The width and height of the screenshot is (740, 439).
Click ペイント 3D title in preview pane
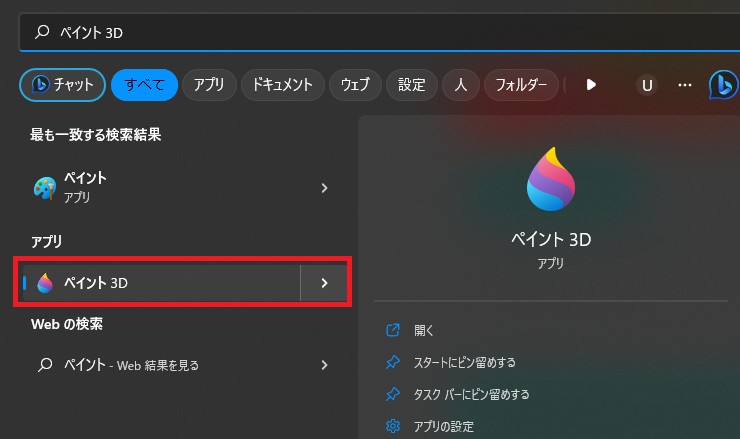coord(551,240)
